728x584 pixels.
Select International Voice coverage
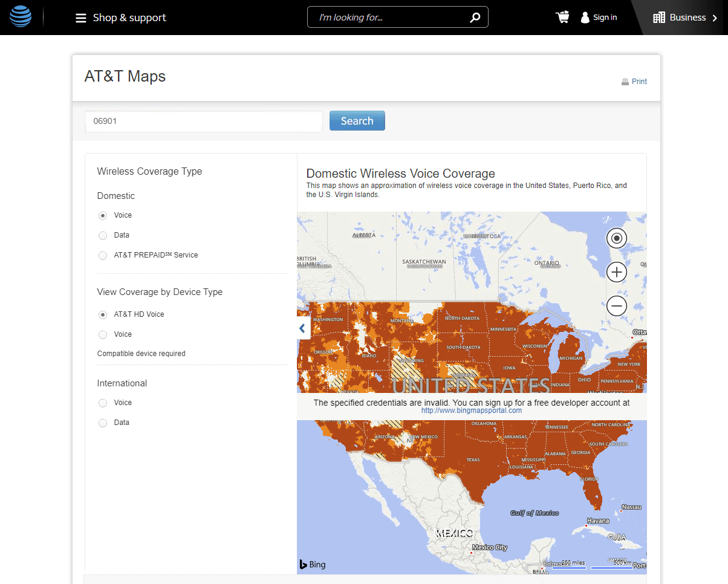(x=103, y=403)
